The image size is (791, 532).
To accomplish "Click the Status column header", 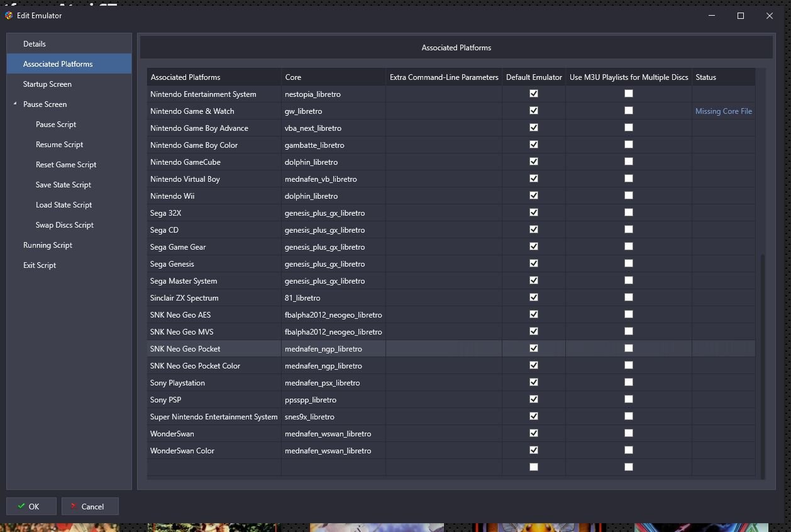I will [724, 77].
